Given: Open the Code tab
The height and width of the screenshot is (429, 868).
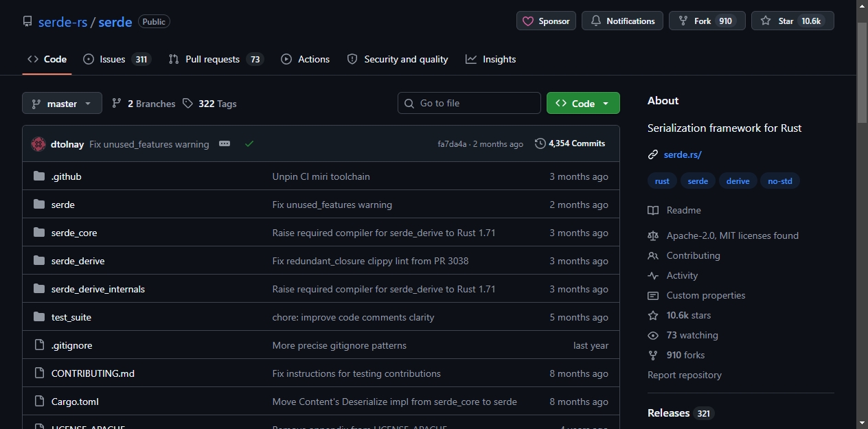Looking at the screenshot, I should click(47, 59).
